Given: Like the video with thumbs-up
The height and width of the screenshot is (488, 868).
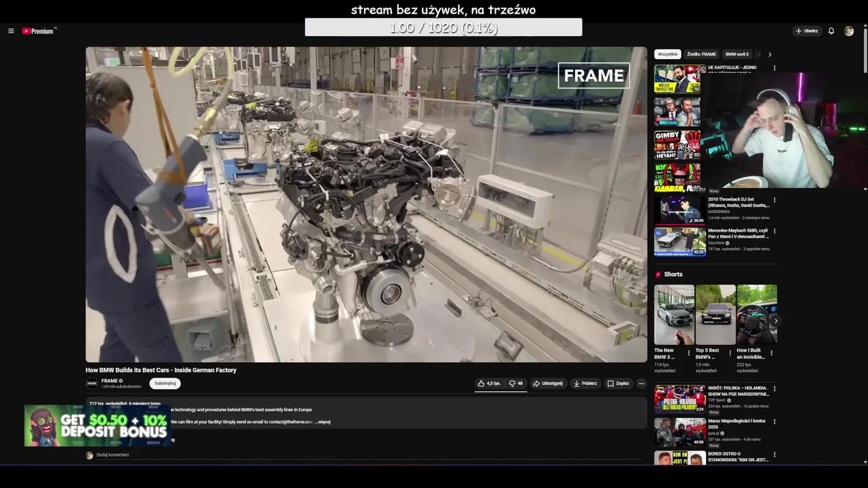Looking at the screenshot, I should coord(489,384).
